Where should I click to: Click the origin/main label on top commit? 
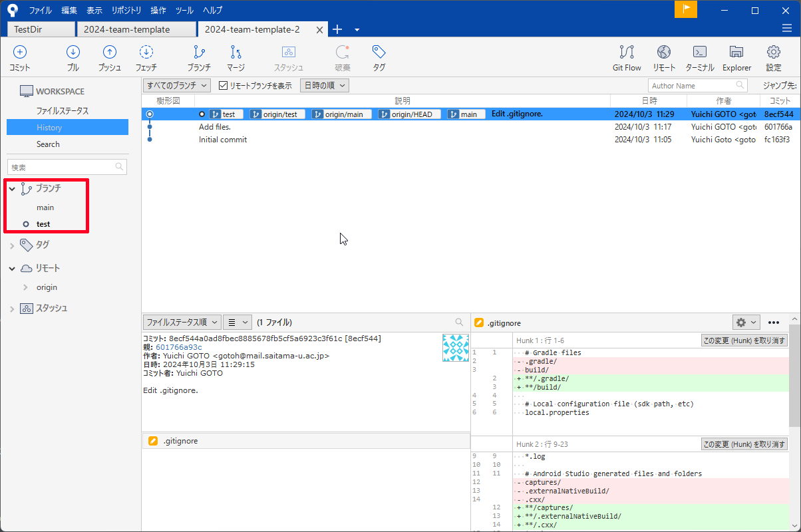pyautogui.click(x=342, y=114)
